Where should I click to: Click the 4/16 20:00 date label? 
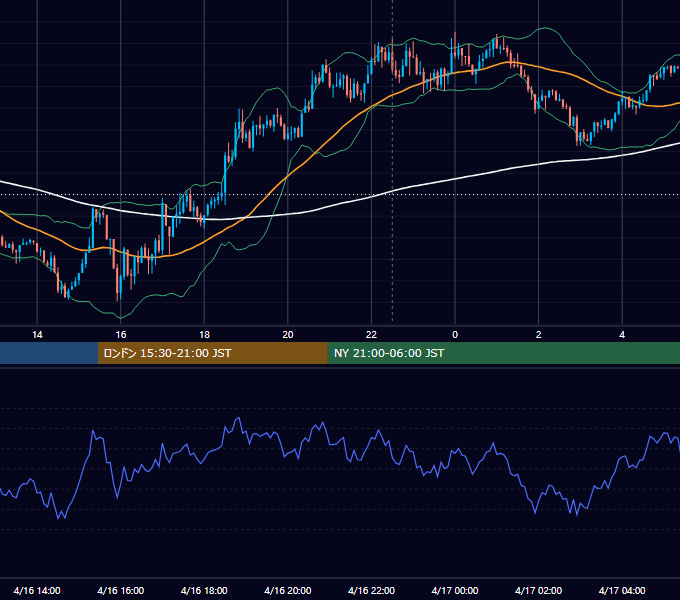pyautogui.click(x=288, y=590)
